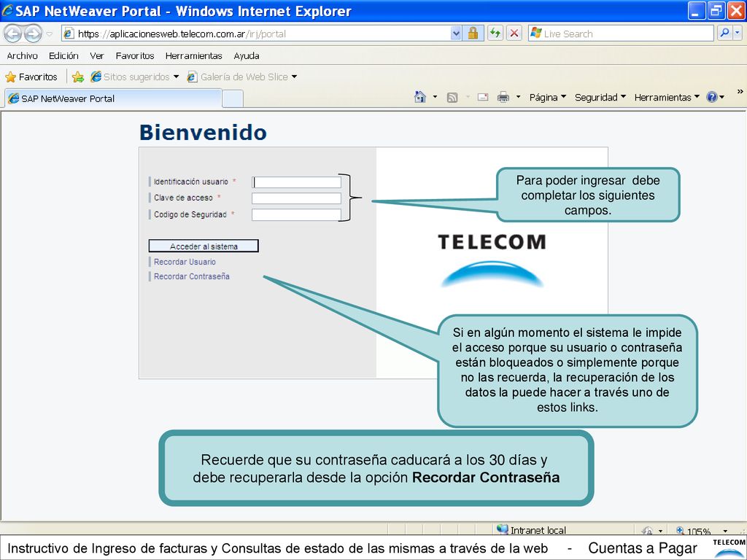Viewport: 747px width, 560px height.
Task: Click the red Stop loading icon
Action: point(514,34)
